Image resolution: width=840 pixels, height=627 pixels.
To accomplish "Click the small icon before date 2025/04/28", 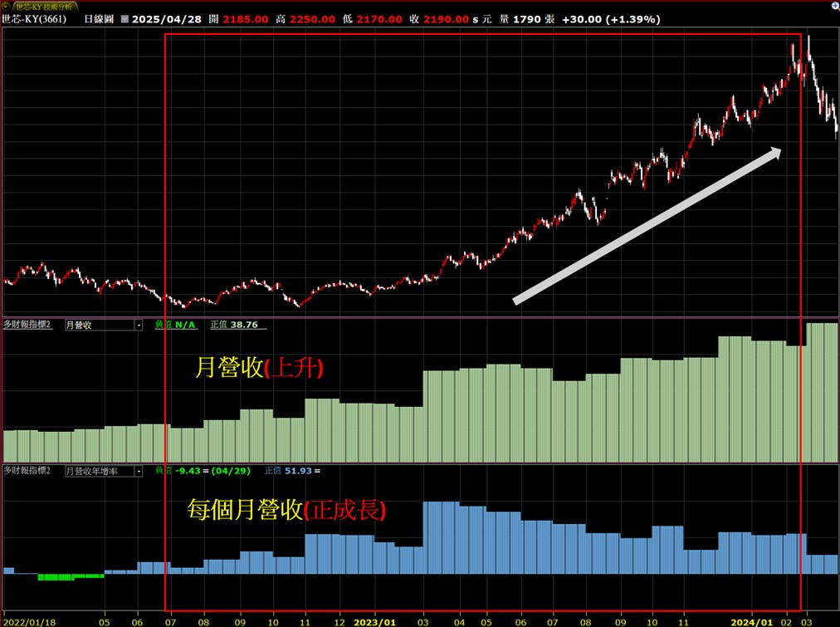I will [125, 17].
